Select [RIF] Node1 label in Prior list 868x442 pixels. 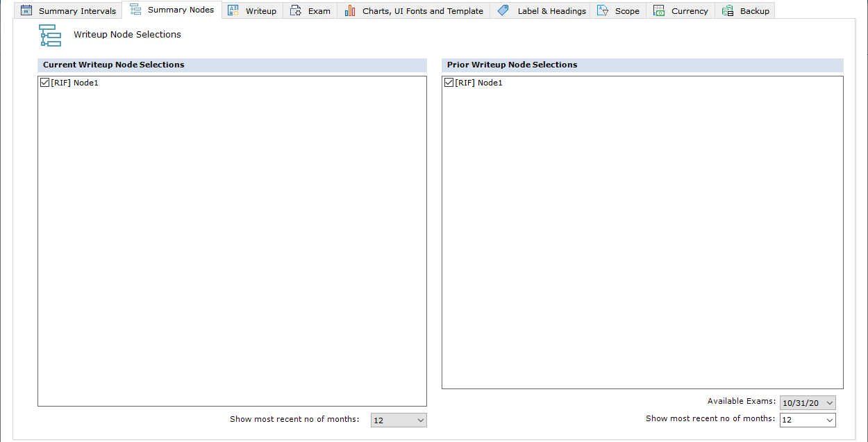point(478,83)
